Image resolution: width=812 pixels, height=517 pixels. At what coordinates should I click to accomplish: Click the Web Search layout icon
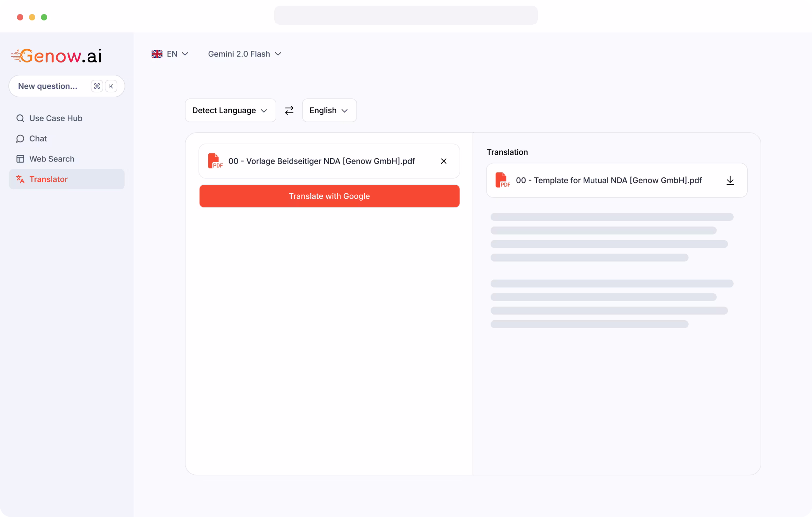coord(20,159)
